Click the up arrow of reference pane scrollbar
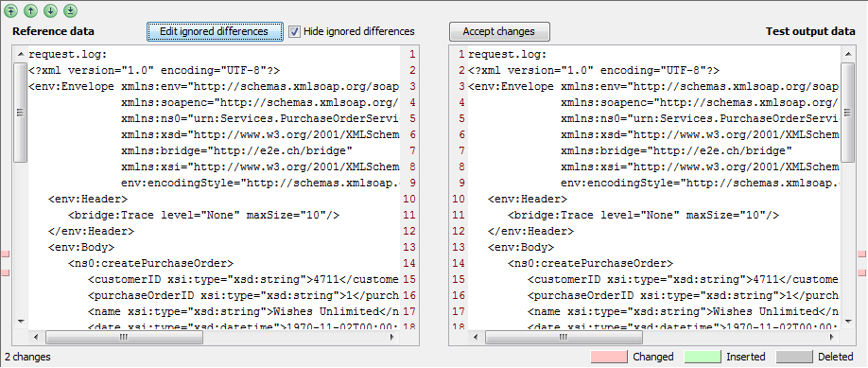The height and width of the screenshot is (368, 868). [21, 54]
